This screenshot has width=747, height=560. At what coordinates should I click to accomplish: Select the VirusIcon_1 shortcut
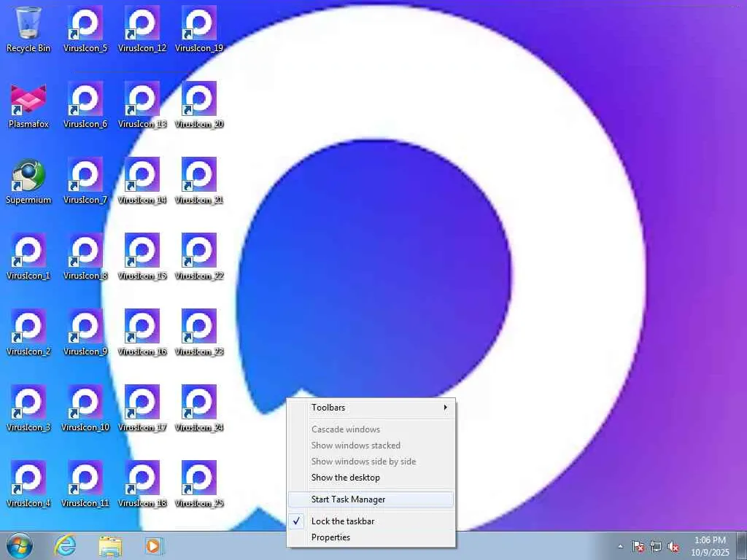point(28,256)
